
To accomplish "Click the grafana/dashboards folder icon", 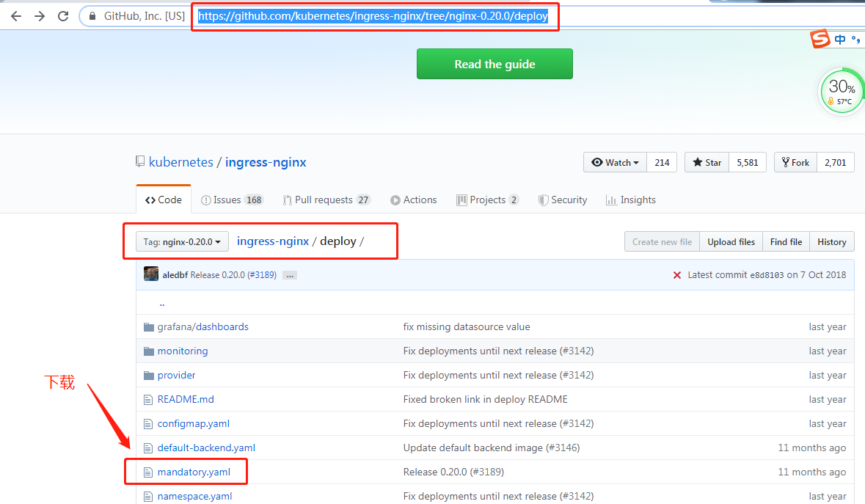I will click(148, 327).
